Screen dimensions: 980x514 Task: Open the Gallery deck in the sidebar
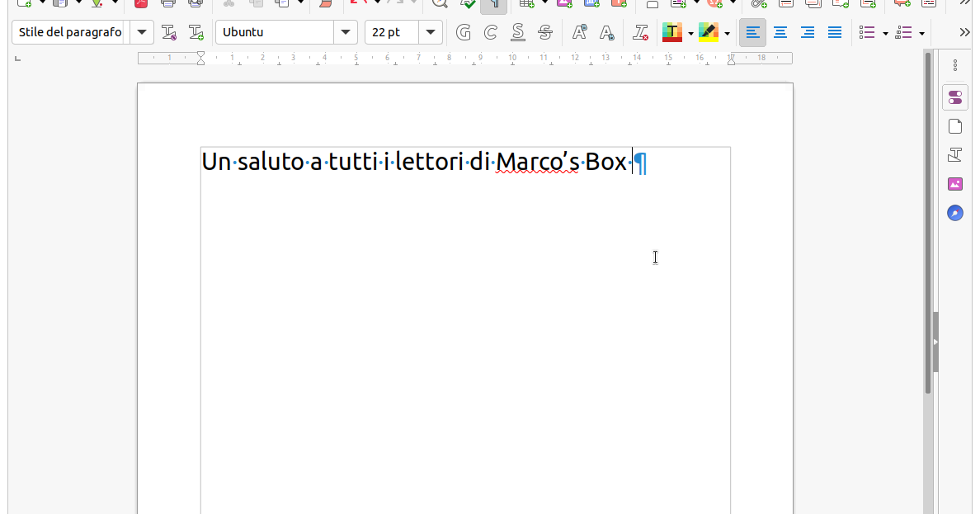(954, 183)
